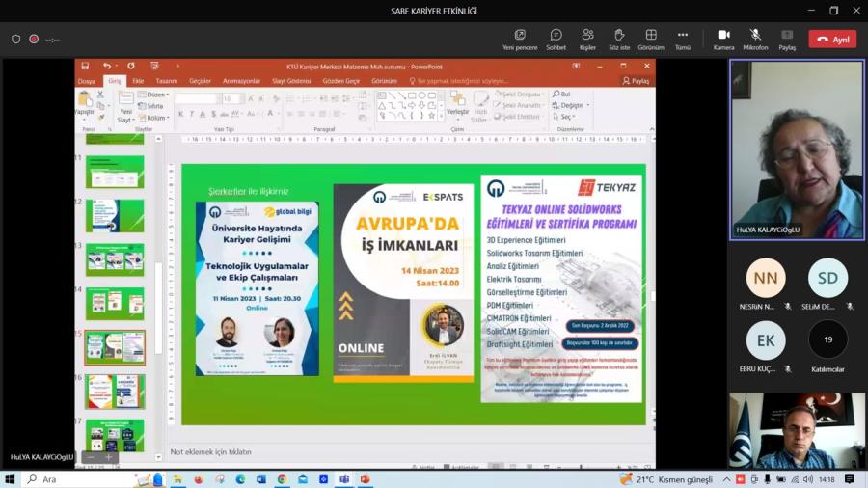The image size is (868, 488).
Task: Open the Dosya menu
Action: point(86,81)
